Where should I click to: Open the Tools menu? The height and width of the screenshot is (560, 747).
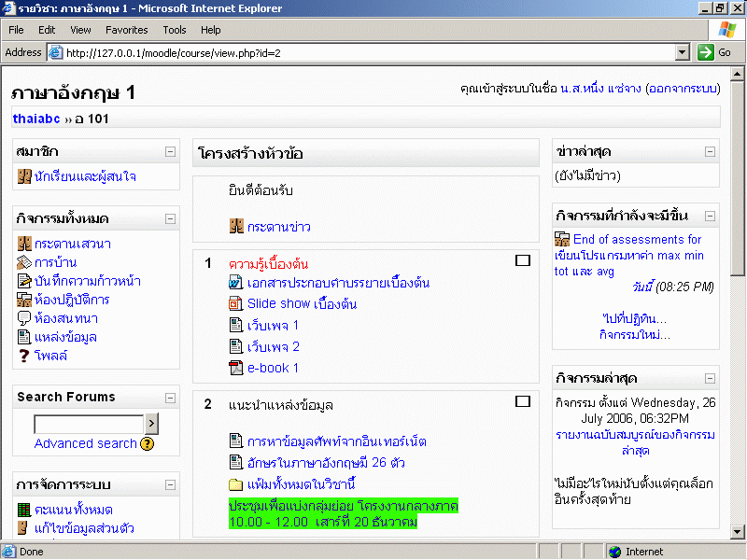click(175, 30)
